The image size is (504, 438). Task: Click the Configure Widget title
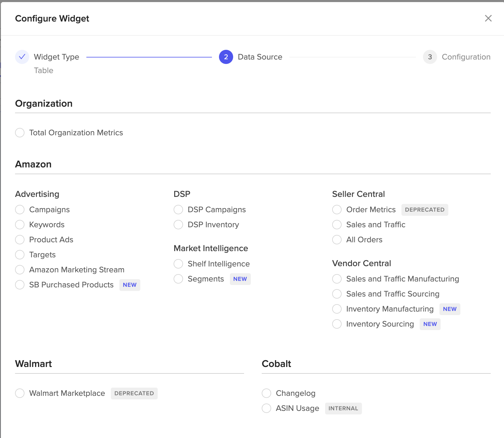(52, 19)
